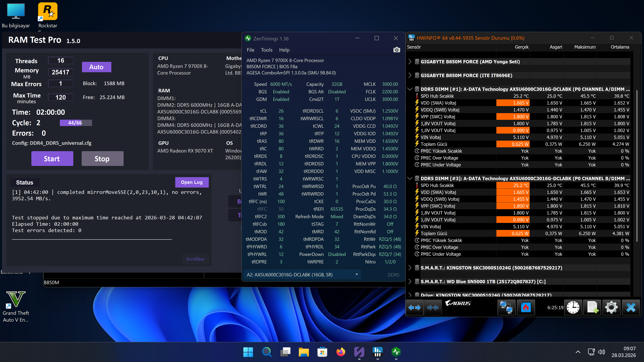Screen dimensions: 644x362
Task: Open ZenTimings DIMM selection dropdown
Action: pos(302,275)
